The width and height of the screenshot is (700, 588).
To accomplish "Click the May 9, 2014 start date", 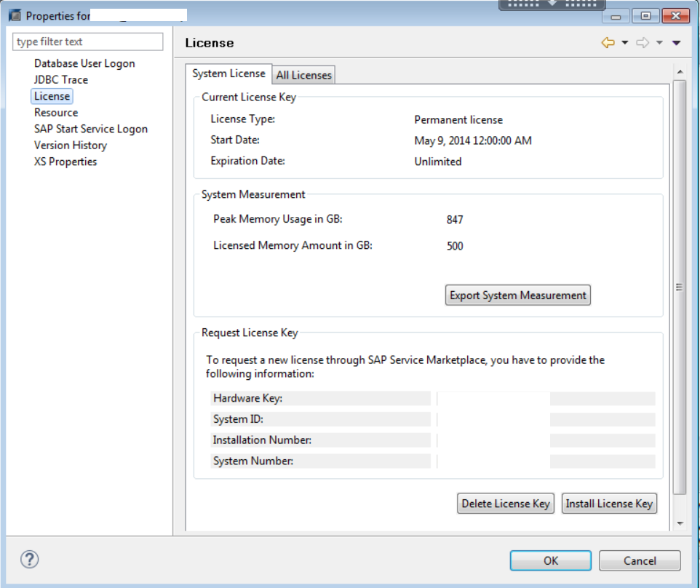I will (473, 140).
